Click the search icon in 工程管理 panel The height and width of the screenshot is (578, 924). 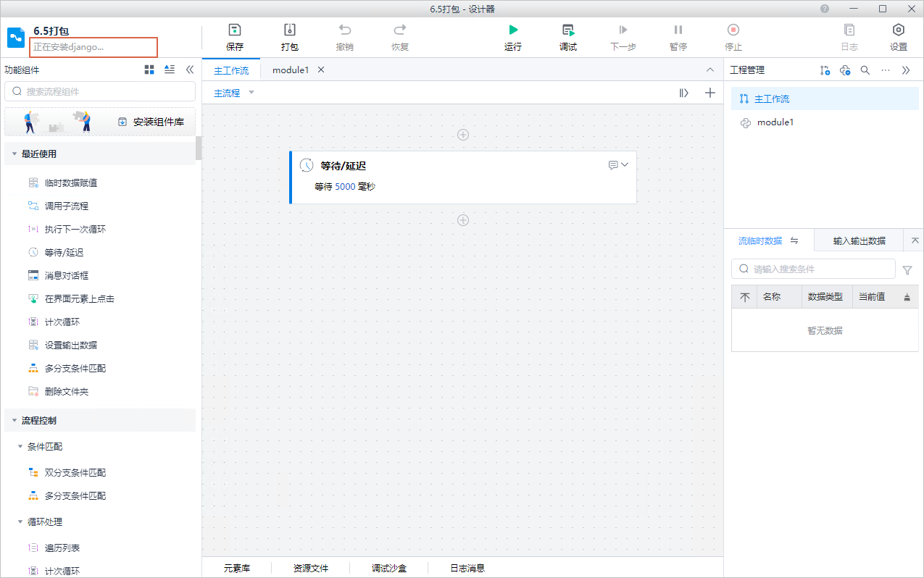(865, 70)
